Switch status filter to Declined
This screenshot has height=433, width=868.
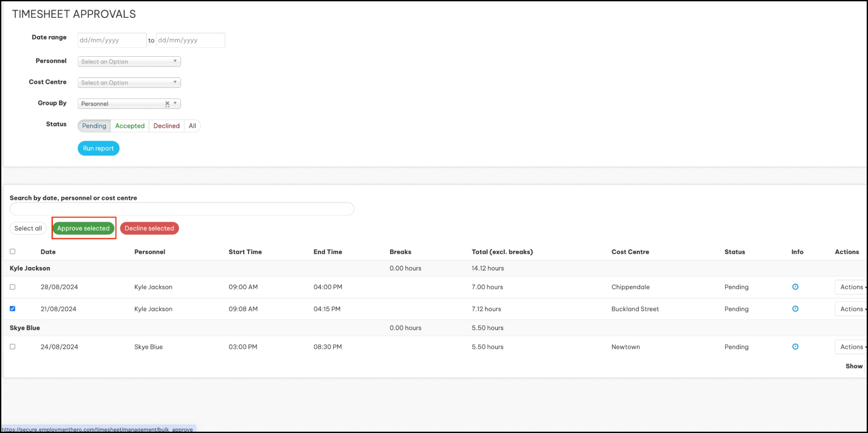pos(166,126)
